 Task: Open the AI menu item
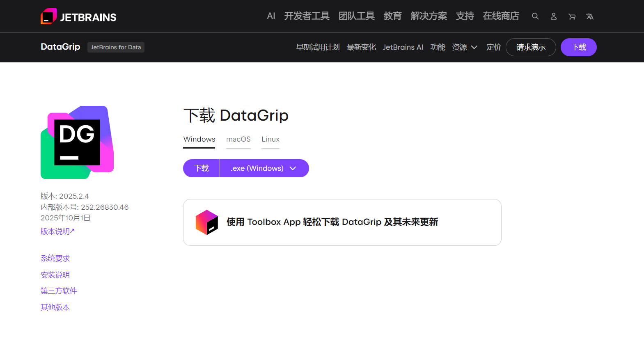(x=271, y=16)
